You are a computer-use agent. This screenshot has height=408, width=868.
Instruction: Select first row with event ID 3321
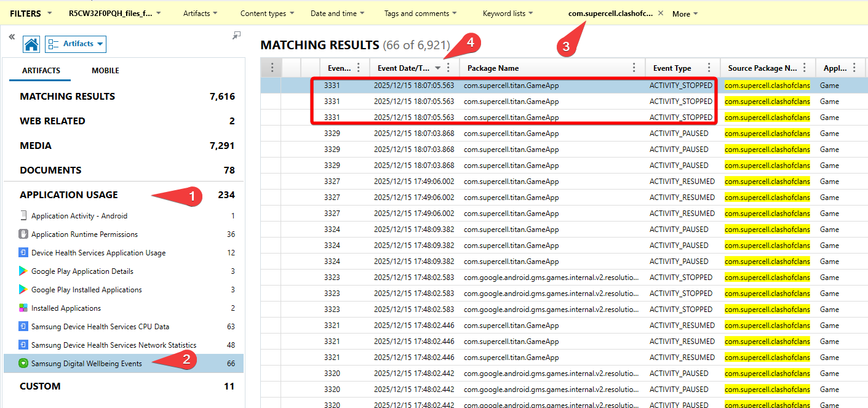(564, 325)
